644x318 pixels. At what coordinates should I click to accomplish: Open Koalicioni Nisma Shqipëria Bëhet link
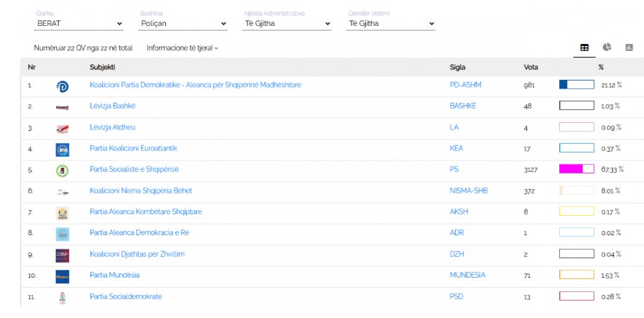(x=140, y=191)
